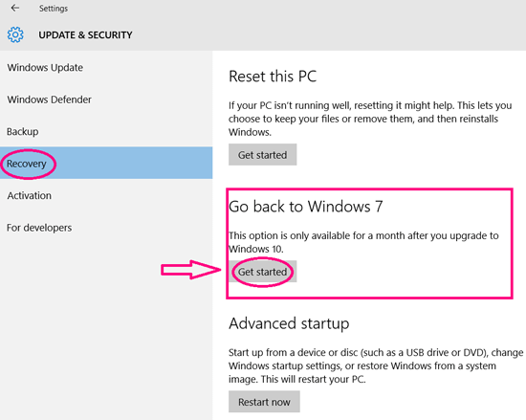Click the one-month availability notice text
This screenshot has width=526, height=420.
point(363,242)
